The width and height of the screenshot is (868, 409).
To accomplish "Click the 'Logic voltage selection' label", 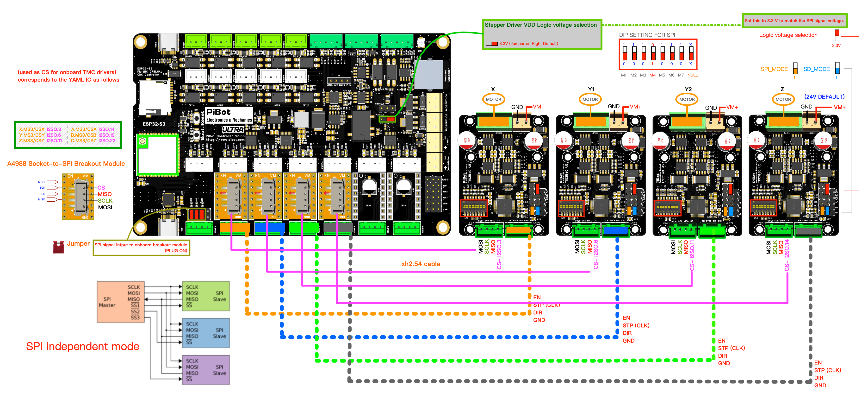I will [788, 35].
